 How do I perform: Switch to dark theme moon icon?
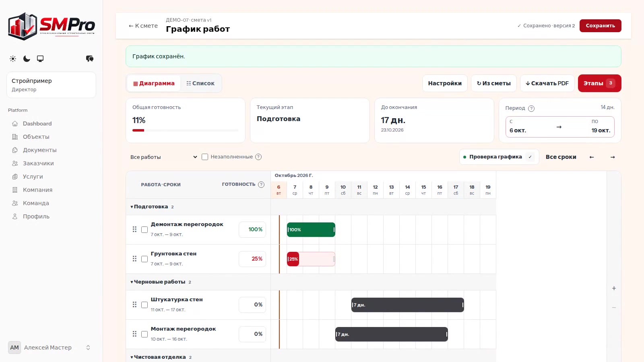[x=27, y=59]
